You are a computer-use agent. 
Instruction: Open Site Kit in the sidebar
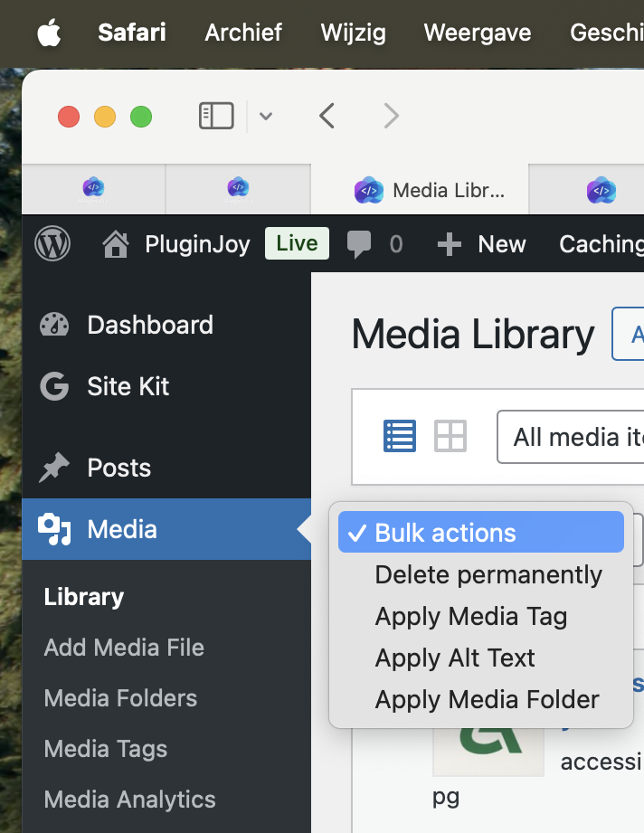click(x=128, y=386)
